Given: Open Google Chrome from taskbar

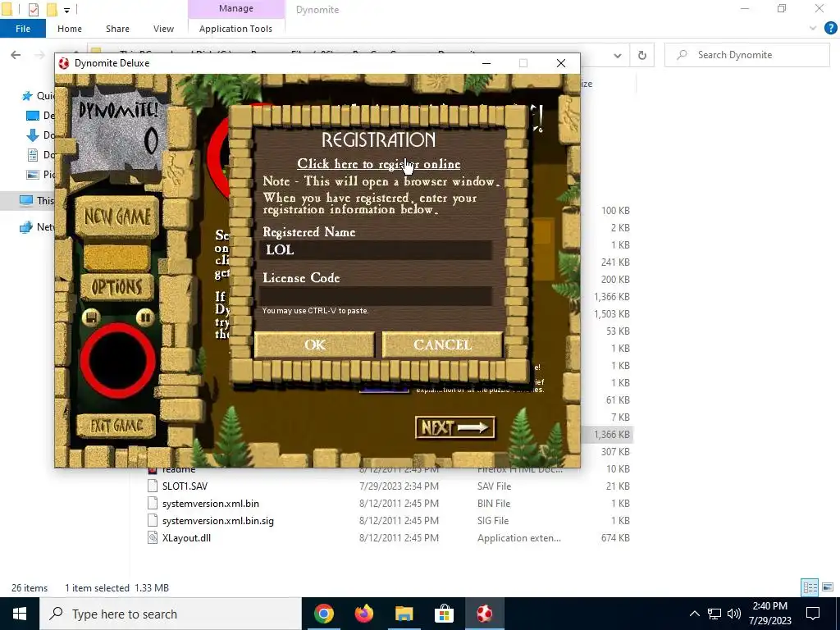Looking at the screenshot, I should (324, 614).
